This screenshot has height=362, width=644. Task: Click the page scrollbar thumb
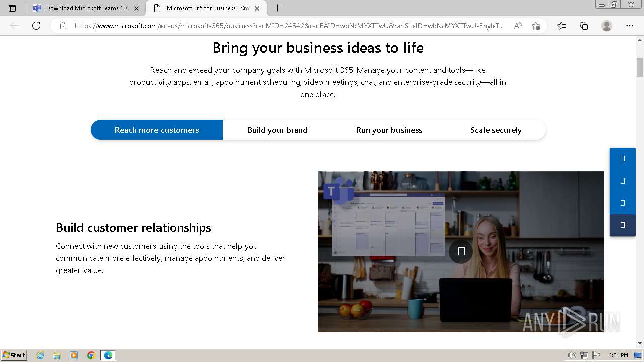[x=640, y=67]
